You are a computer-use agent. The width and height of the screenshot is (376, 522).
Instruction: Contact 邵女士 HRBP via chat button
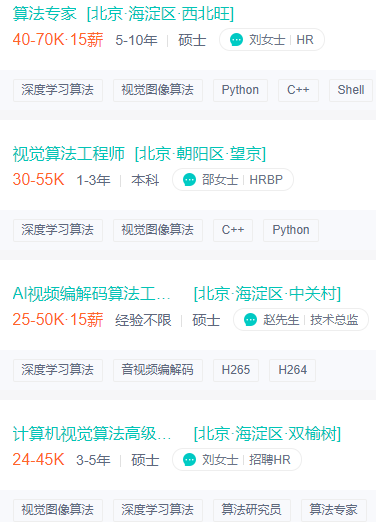[x=233, y=180]
